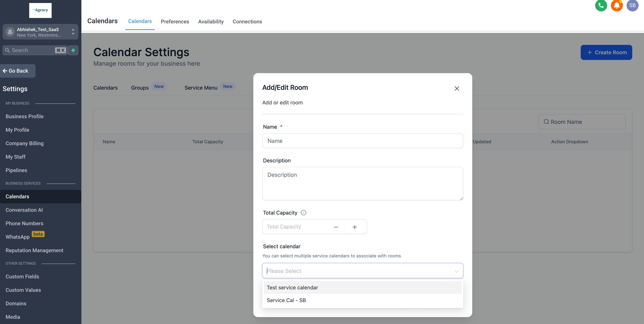Open Conversation AI settings
The height and width of the screenshot is (324, 644).
[24, 210]
